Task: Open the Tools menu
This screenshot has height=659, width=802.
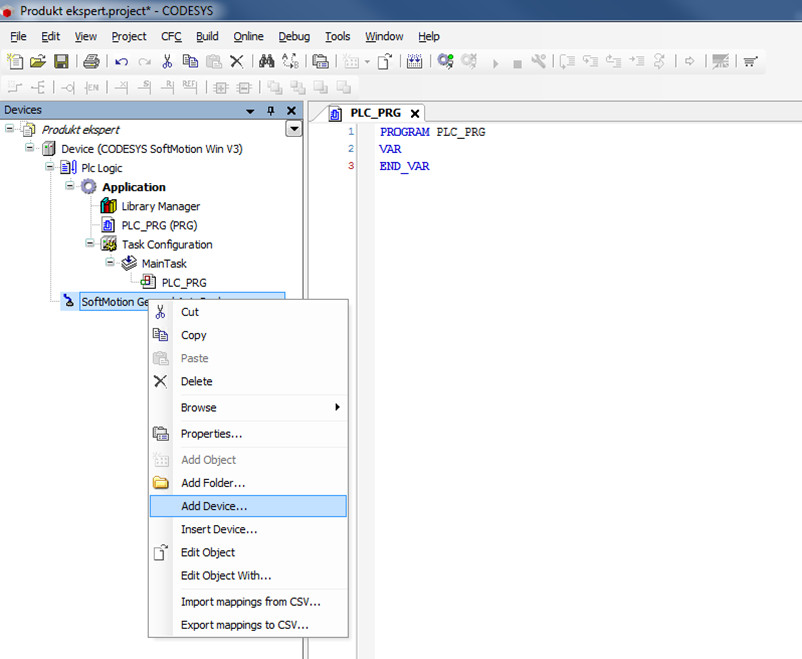Action: pyautogui.click(x=338, y=36)
